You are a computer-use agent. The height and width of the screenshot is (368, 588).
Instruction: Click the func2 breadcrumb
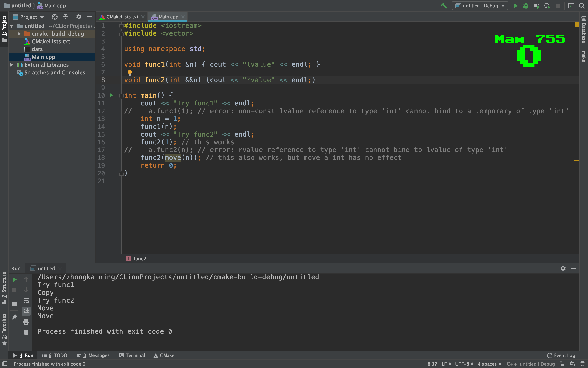[136, 258]
